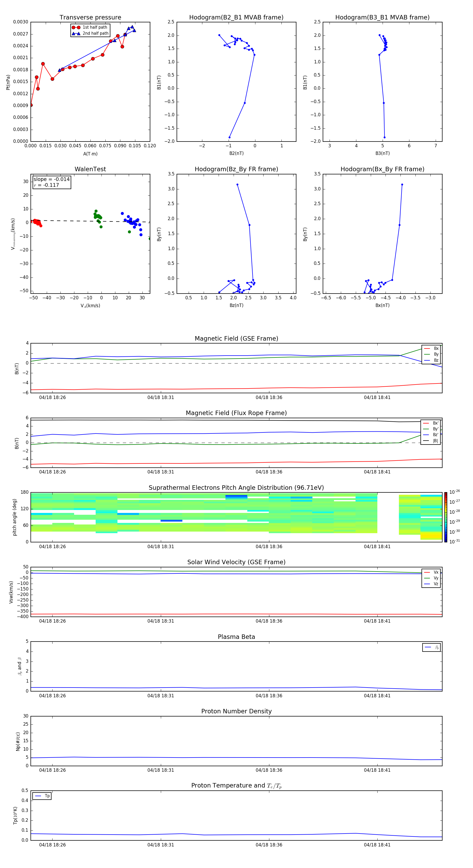
Task: Click the "Hodogram(B2_B1 MVAB frame)" title
Action: 236,18
